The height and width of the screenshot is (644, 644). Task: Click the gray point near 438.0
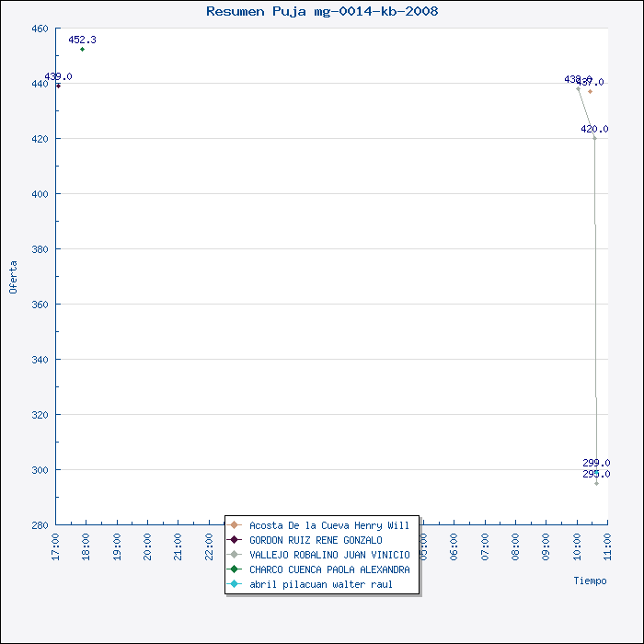(578, 88)
